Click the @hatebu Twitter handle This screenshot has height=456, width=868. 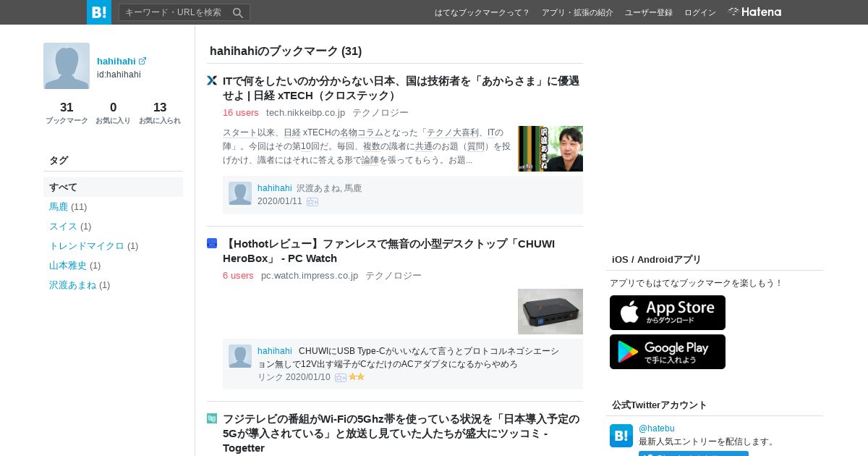point(657,428)
